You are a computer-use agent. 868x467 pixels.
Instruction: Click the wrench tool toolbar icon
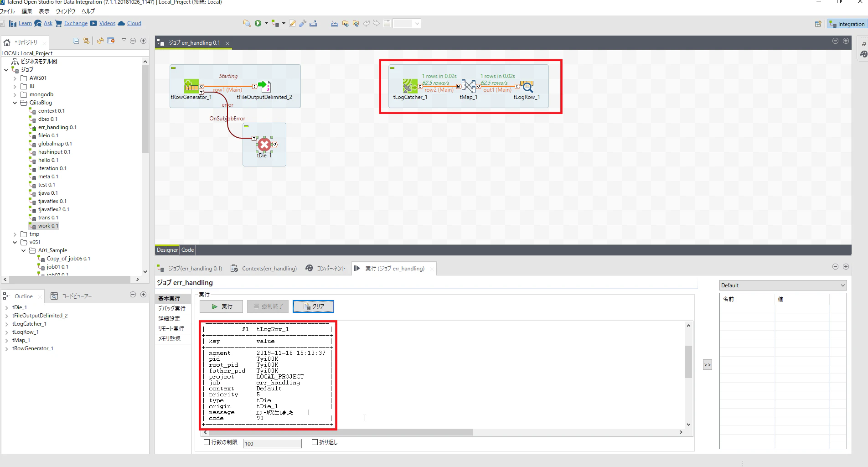click(303, 23)
